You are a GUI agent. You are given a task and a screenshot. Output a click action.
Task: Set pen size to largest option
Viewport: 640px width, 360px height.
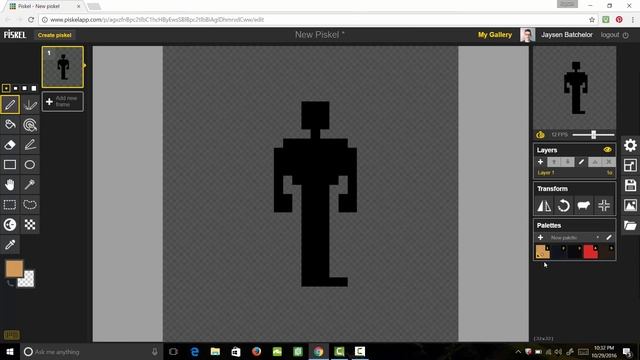pos(34,88)
